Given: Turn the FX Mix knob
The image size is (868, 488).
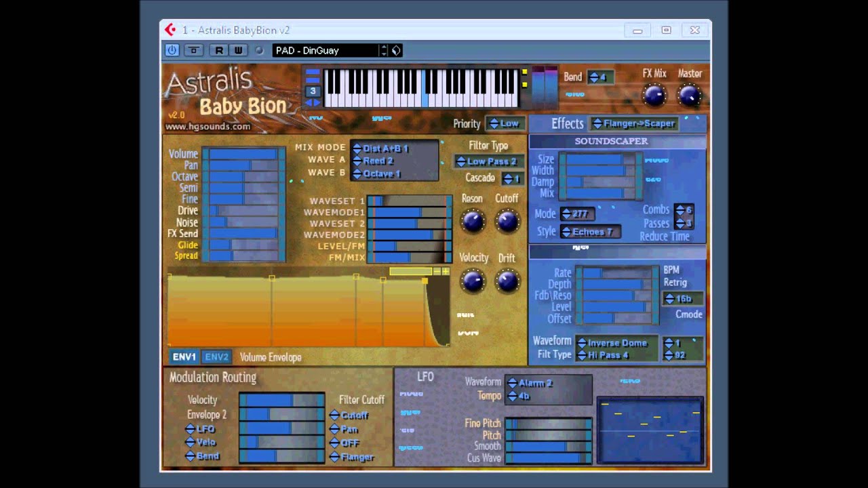Looking at the screenshot, I should coord(654,95).
